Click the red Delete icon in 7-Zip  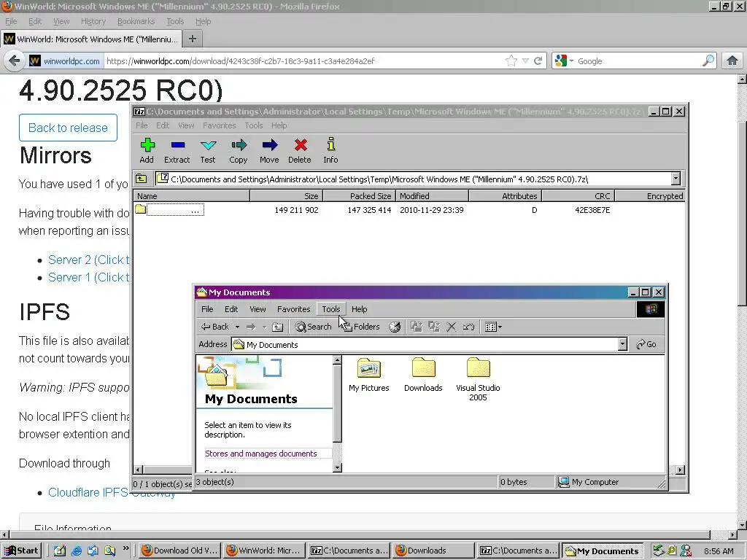pyautogui.click(x=300, y=145)
